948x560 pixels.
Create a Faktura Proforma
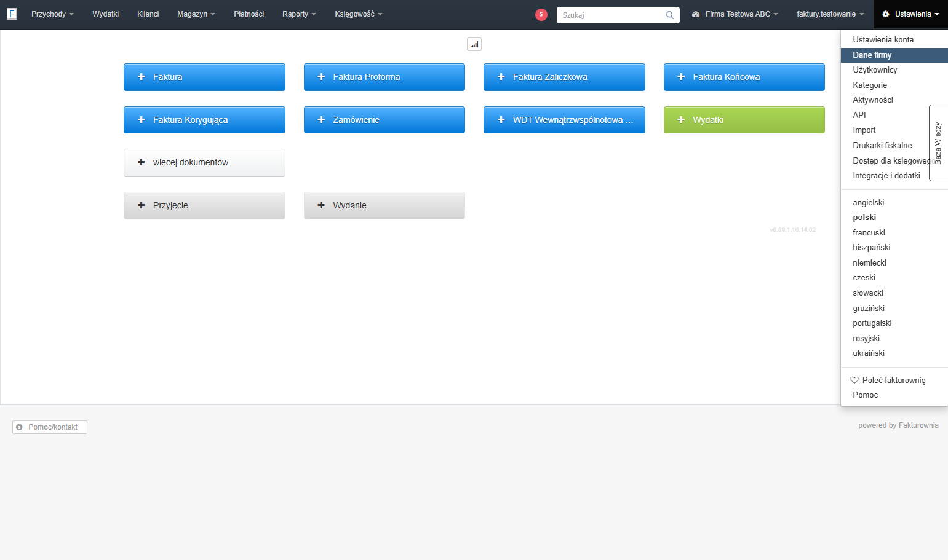click(x=384, y=77)
